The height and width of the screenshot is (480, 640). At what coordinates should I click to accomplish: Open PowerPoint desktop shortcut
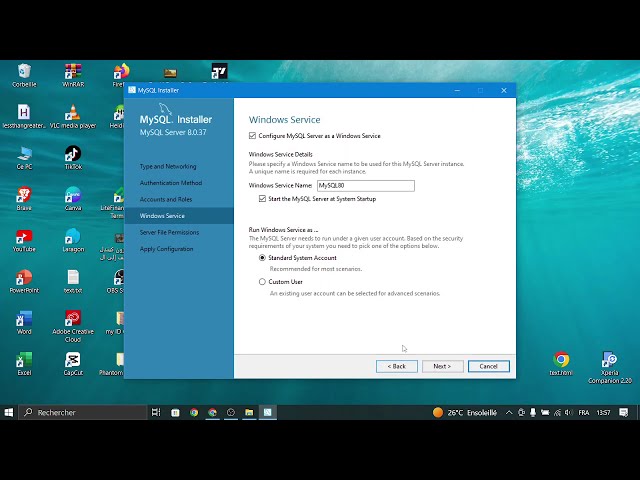pyautogui.click(x=24, y=281)
